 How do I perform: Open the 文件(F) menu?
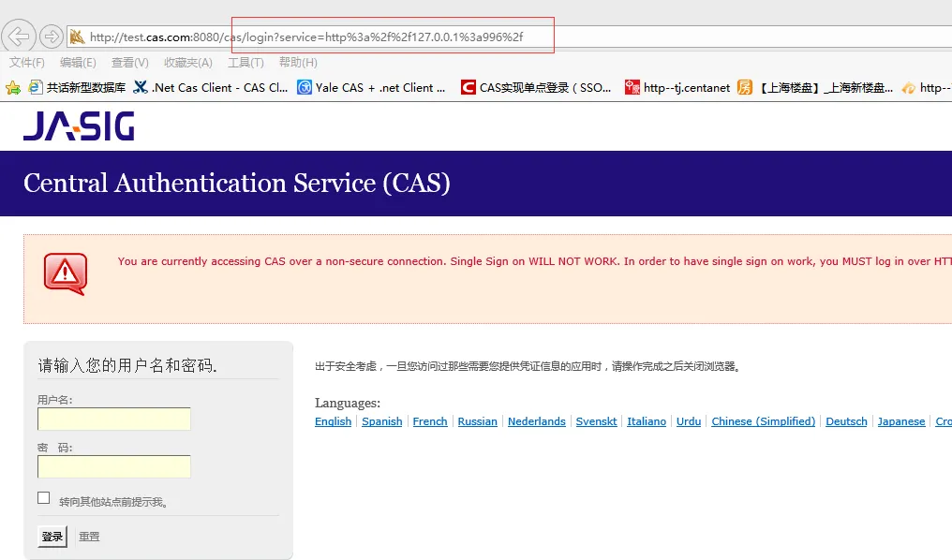(x=27, y=63)
